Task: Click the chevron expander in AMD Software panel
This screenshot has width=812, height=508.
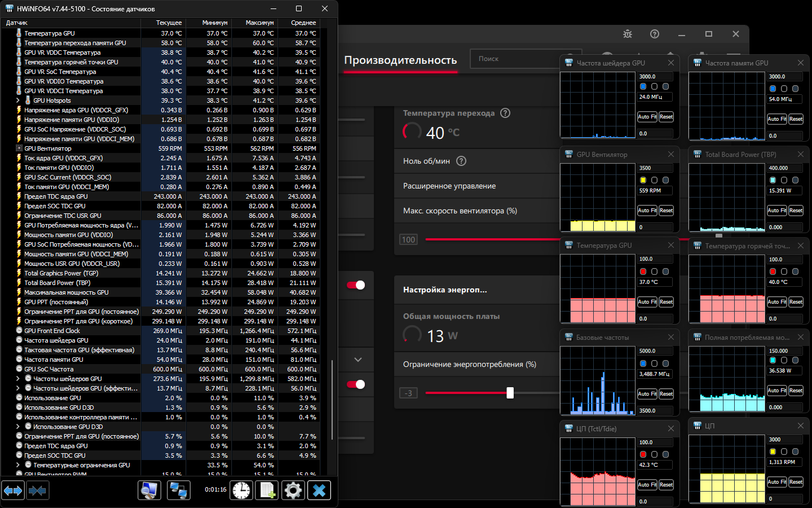Action: coord(358,360)
